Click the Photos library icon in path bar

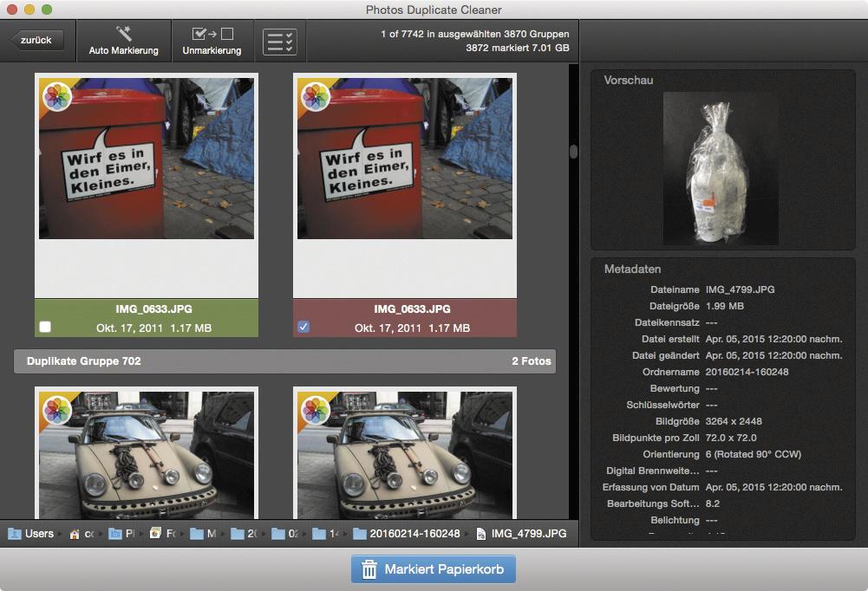click(x=155, y=534)
